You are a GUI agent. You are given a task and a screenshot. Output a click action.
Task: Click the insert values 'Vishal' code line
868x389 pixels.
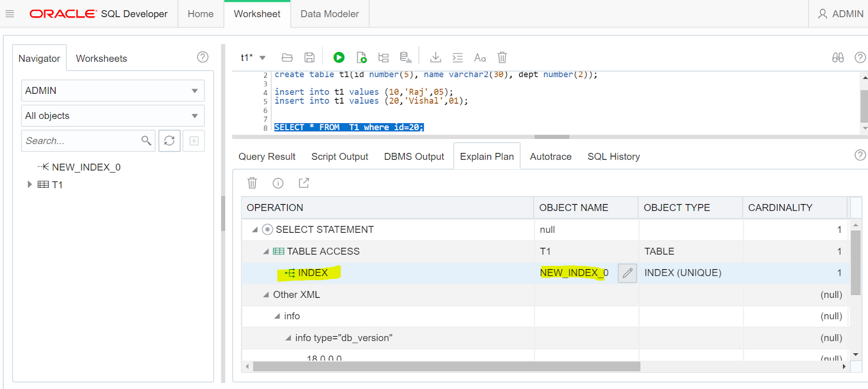click(x=371, y=101)
